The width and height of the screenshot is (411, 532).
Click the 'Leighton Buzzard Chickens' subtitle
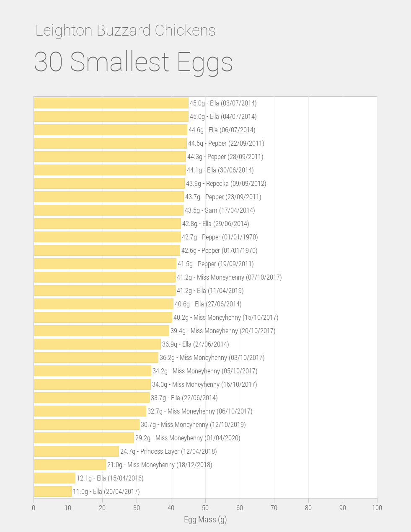pos(125,31)
